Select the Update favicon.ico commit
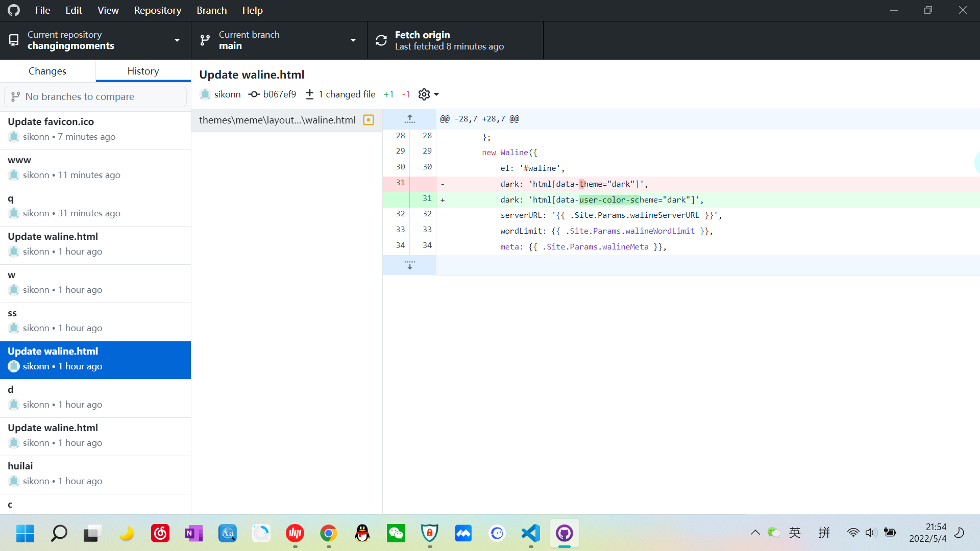This screenshot has width=980, height=551. pos(95,129)
